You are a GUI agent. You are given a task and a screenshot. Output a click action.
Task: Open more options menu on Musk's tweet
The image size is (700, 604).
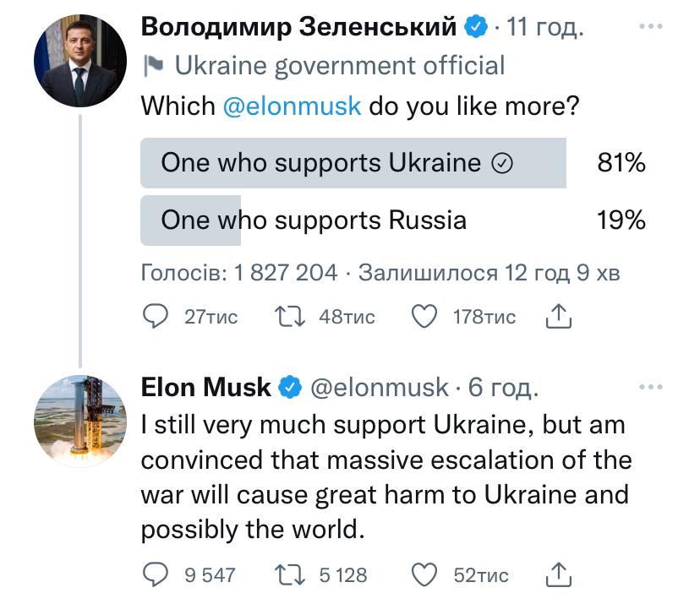650,387
